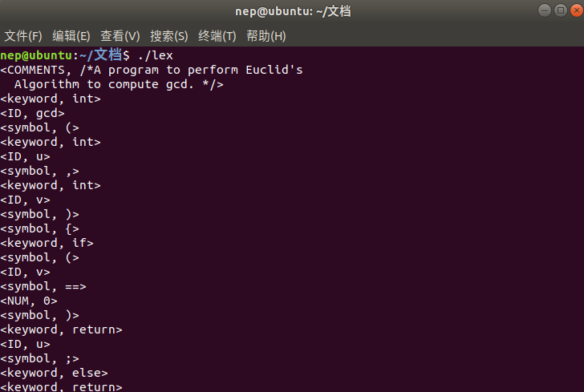The height and width of the screenshot is (392, 584).
Task: Click the <symbol, ;> output line
Action: (39, 358)
